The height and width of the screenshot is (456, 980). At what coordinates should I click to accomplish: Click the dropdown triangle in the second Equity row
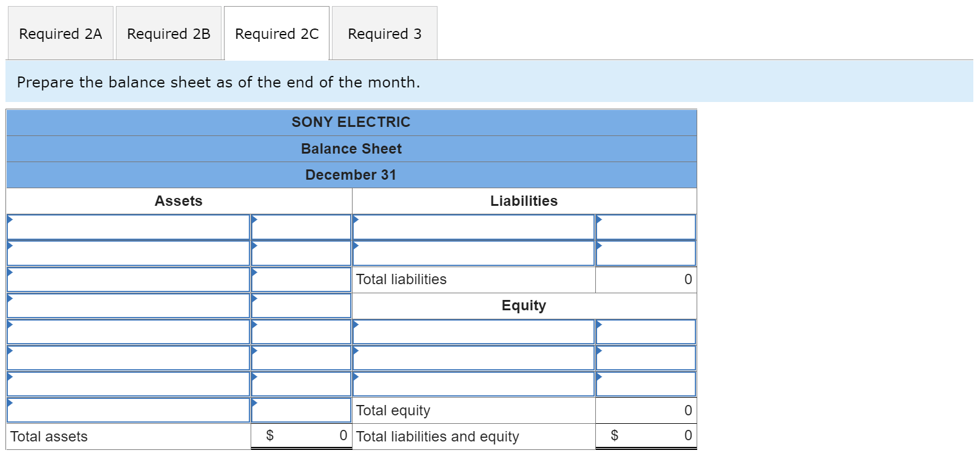357,351
